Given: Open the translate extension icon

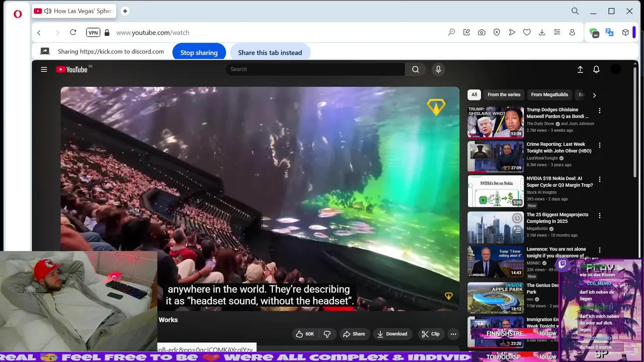Looking at the screenshot, I should click(x=609, y=32).
